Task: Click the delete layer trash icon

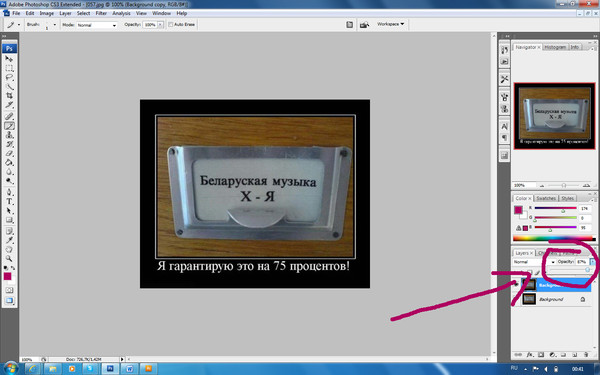Action: [x=585, y=355]
